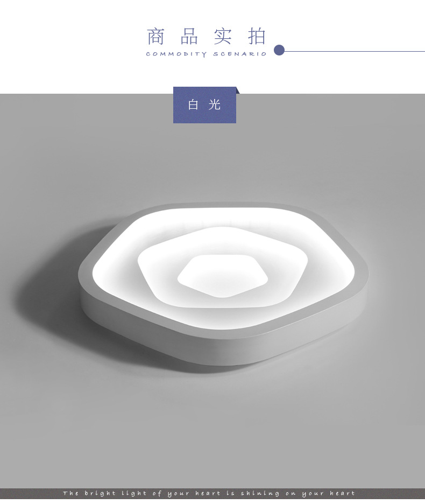425x504 pixels.
Task: Click the 白 character in blue label
Action: [193, 105]
